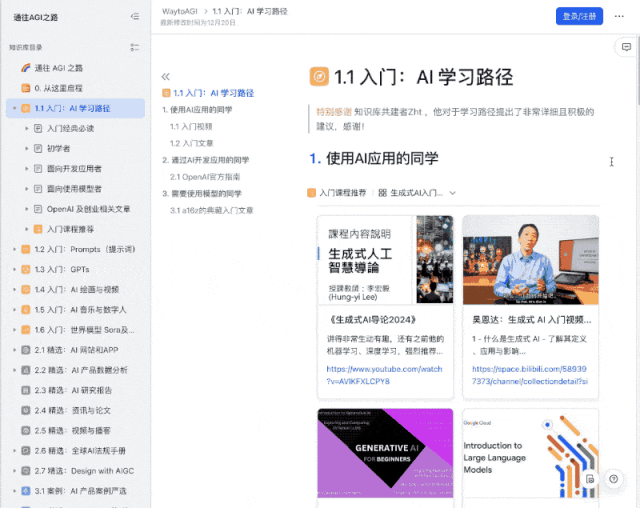Open the 生成式AI入门 view dropdown arrow

(x=452, y=193)
